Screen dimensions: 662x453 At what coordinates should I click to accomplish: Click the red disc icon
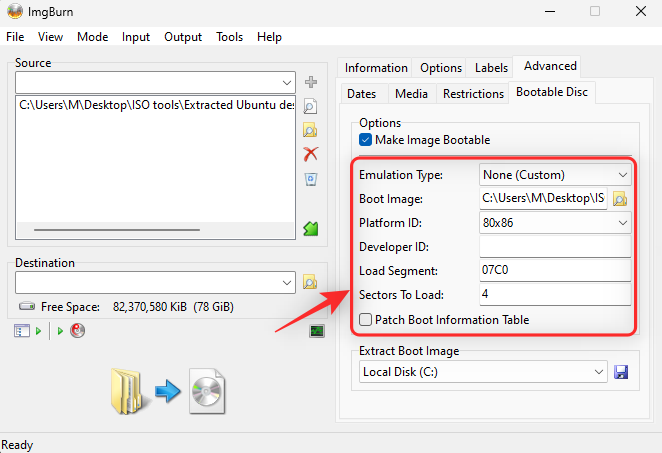tap(78, 331)
